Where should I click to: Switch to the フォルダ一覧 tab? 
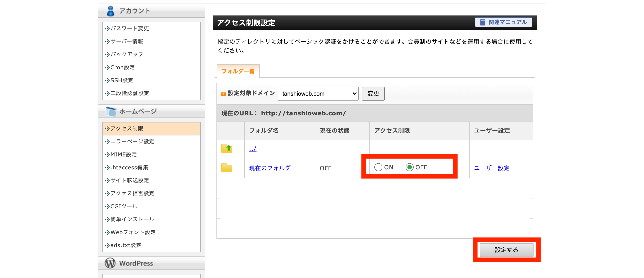[x=238, y=71]
